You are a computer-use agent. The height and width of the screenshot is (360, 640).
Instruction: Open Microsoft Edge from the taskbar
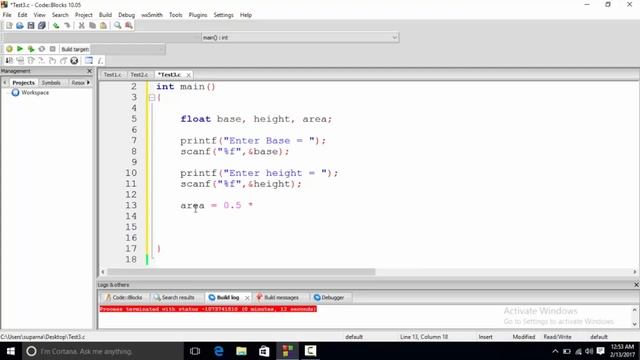coord(218,351)
